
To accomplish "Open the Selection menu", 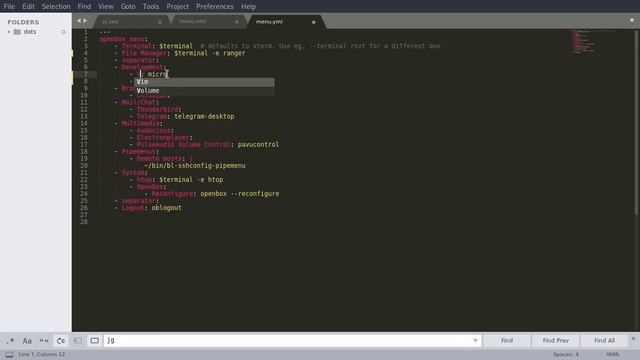I will 56,7.
